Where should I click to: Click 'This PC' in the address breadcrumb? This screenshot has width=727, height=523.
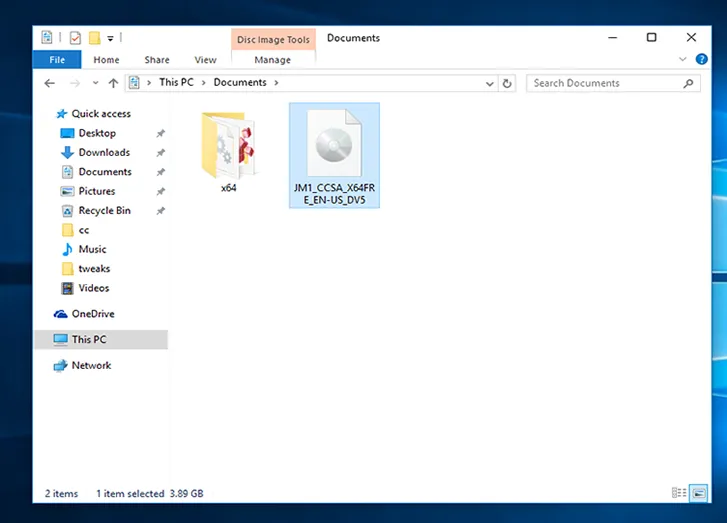(x=176, y=83)
